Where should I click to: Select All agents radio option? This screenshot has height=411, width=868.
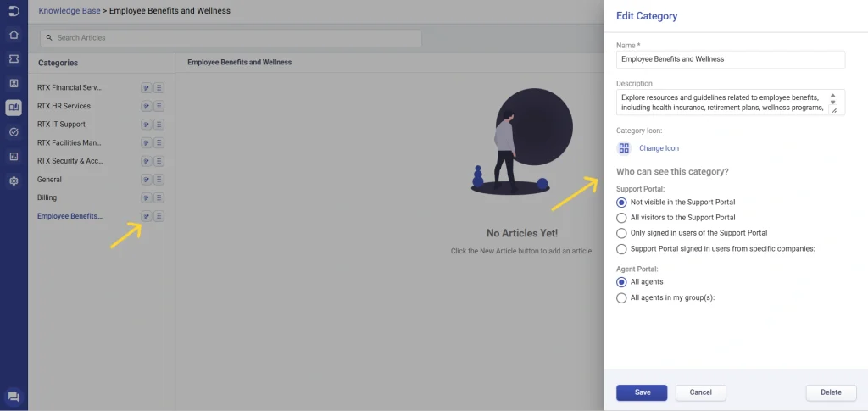click(x=621, y=282)
